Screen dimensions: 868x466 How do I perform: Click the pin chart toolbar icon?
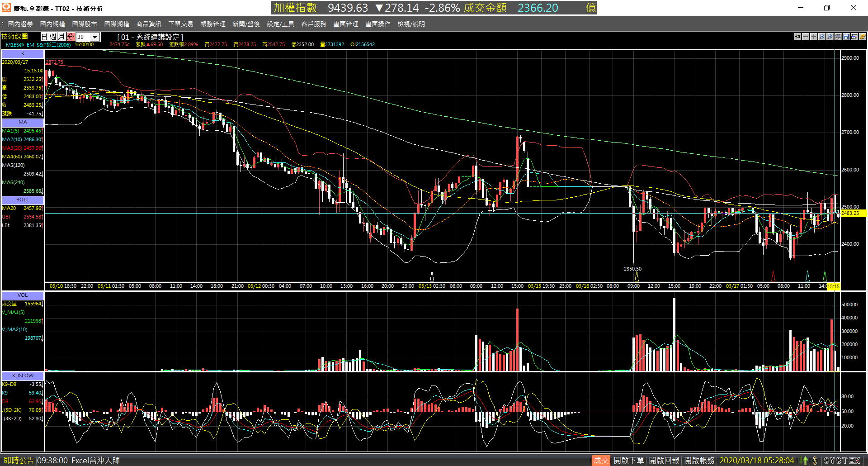pyautogui.click(x=797, y=37)
